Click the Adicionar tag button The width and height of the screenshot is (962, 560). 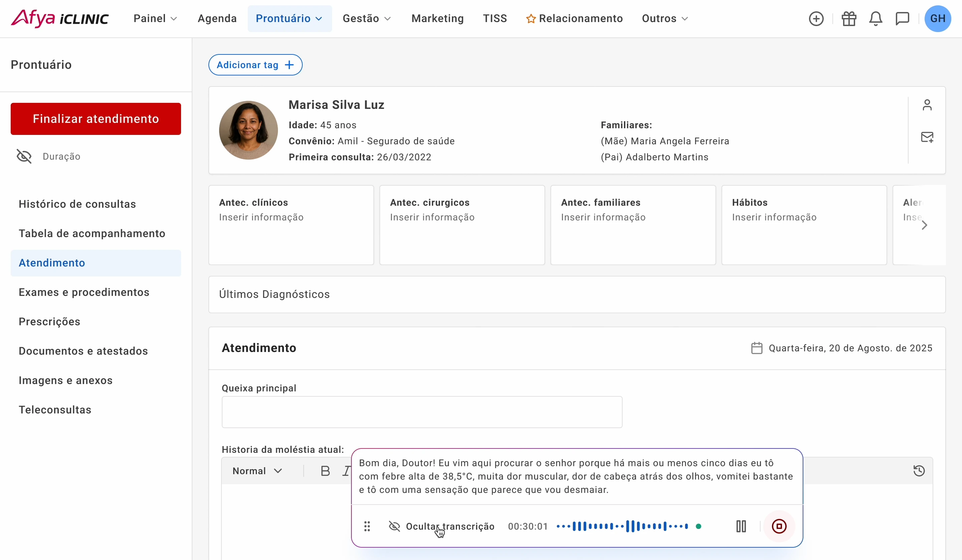coord(256,65)
